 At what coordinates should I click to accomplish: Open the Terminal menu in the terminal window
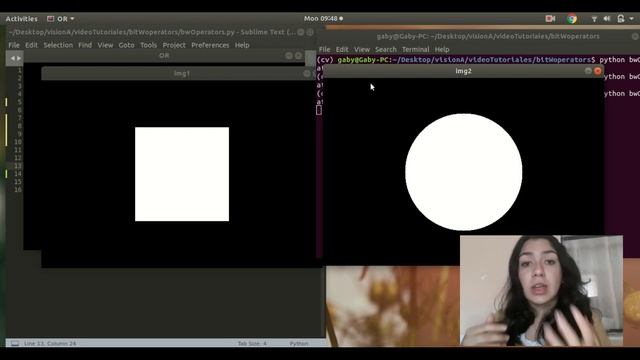(x=416, y=49)
